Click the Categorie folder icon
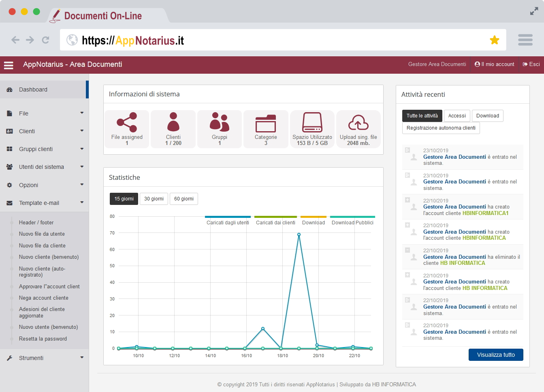 [266, 123]
